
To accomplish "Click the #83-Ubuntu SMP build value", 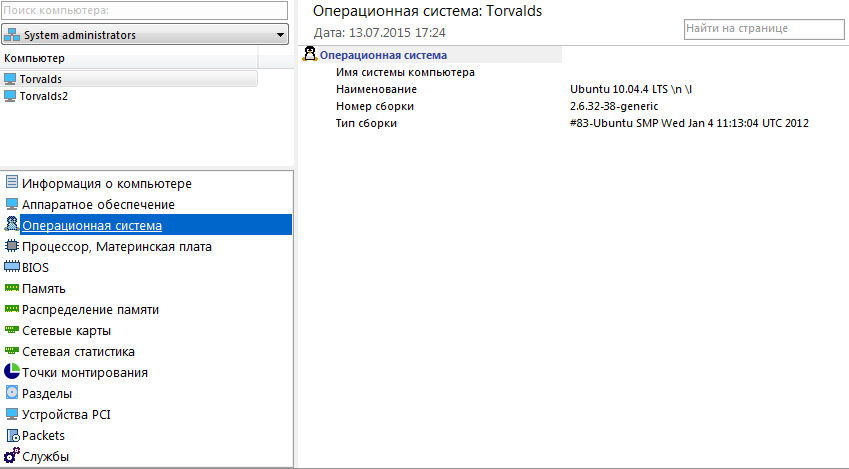I will (x=689, y=123).
